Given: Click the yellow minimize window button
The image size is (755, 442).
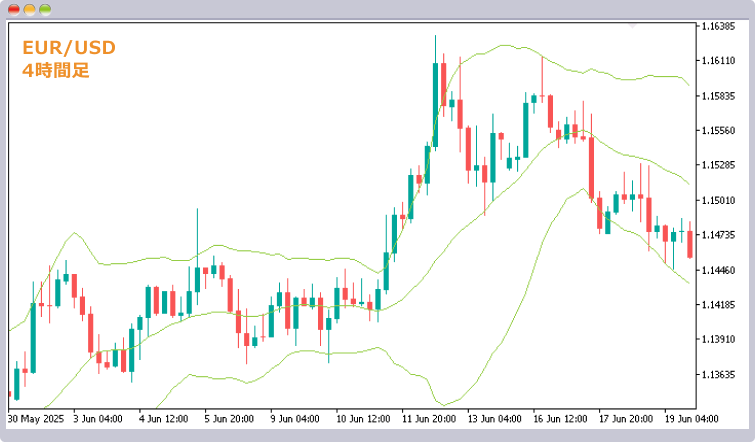Looking at the screenshot, I should (29, 9).
